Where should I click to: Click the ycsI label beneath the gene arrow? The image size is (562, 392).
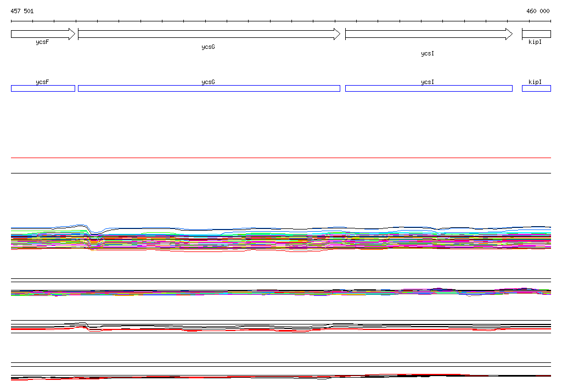pos(428,54)
